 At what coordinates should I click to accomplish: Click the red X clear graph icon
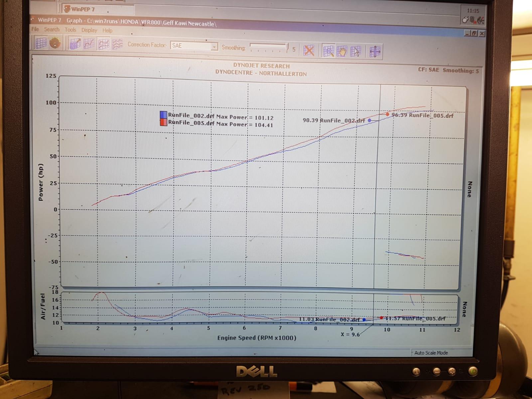(309, 51)
